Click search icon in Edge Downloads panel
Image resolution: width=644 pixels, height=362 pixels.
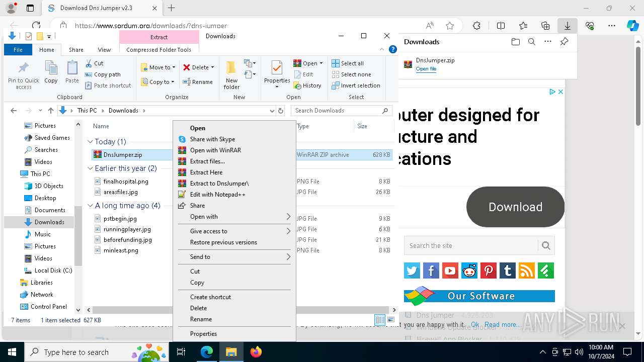pos(531,42)
